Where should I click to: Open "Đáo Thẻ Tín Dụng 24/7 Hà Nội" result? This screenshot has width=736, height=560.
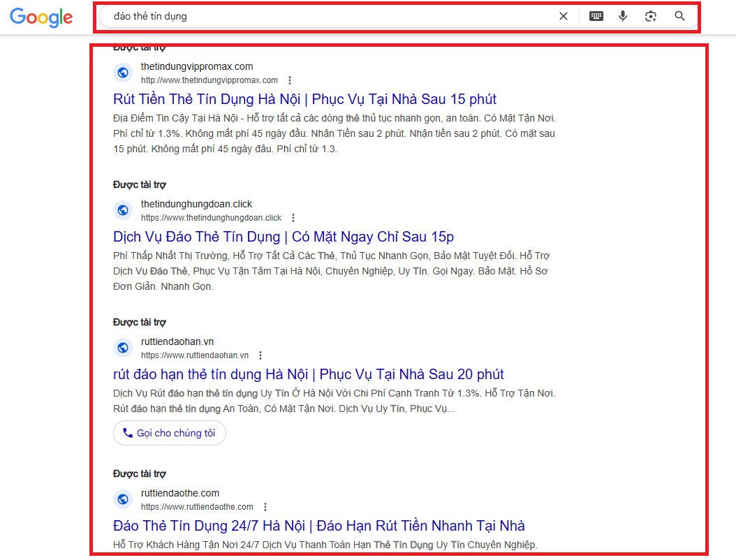click(318, 526)
